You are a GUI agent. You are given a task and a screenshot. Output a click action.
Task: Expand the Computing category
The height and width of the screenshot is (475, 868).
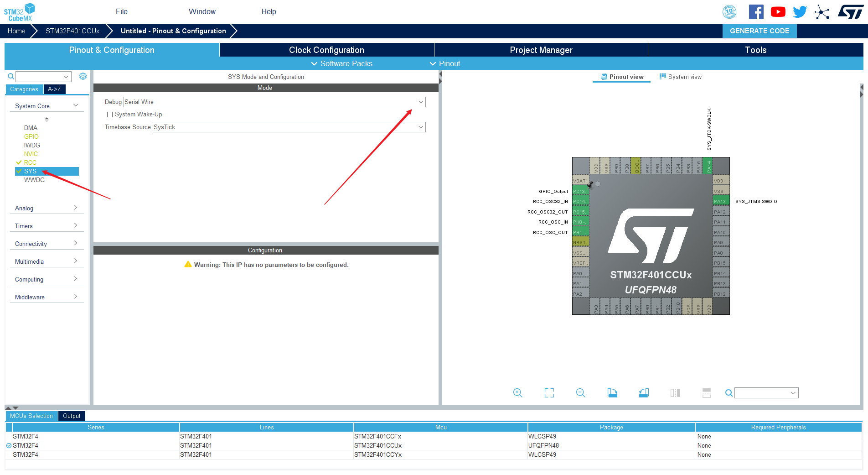(46, 279)
